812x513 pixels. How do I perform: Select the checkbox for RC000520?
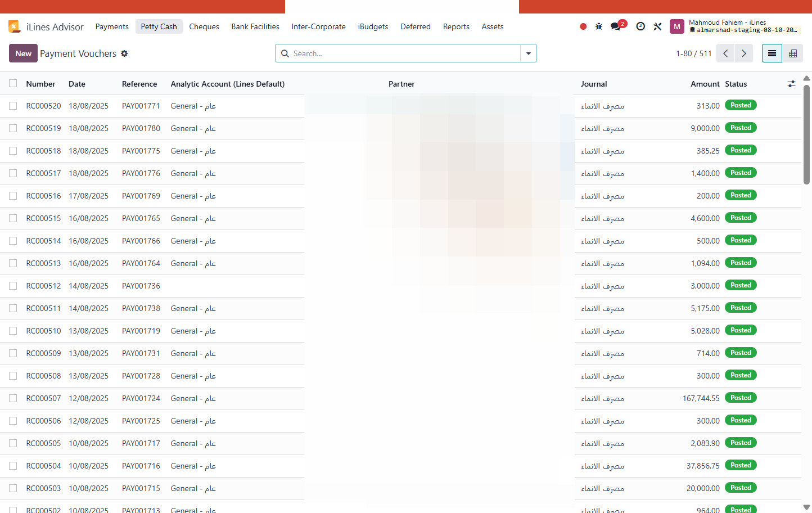(x=13, y=106)
